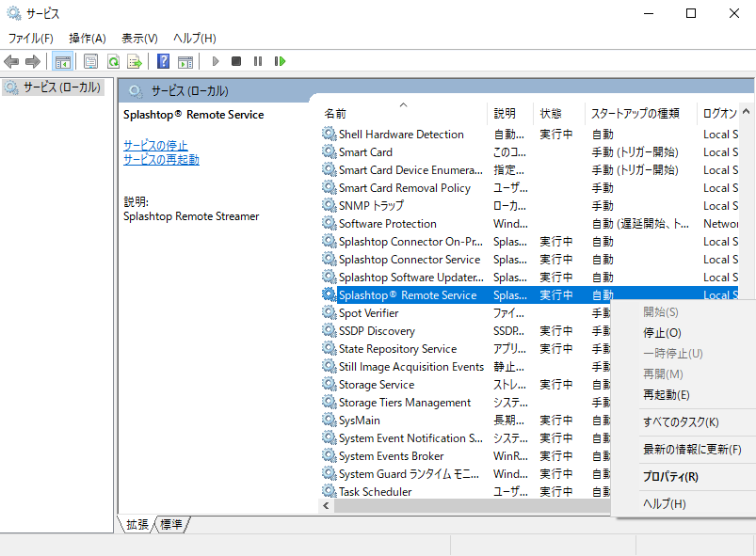Click the gear icon beside Shell Hardware Detection
The width and height of the screenshot is (756, 556).
330,134
